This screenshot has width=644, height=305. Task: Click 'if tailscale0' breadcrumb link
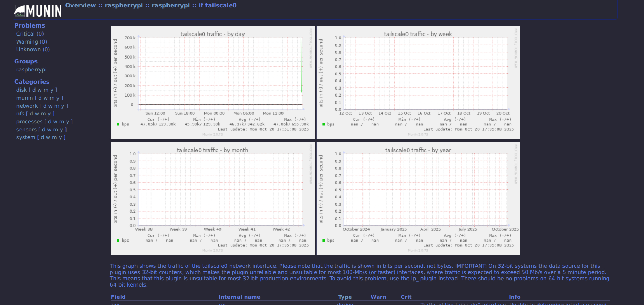pos(217,5)
